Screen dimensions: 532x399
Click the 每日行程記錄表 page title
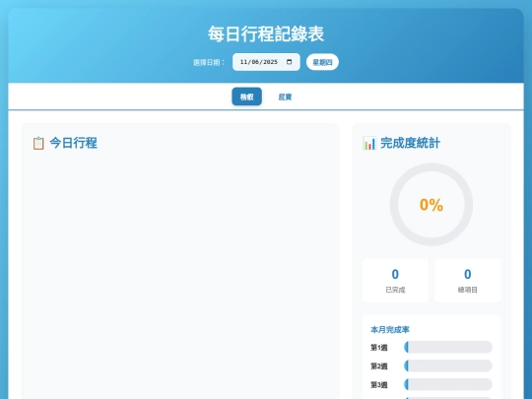coord(266,33)
